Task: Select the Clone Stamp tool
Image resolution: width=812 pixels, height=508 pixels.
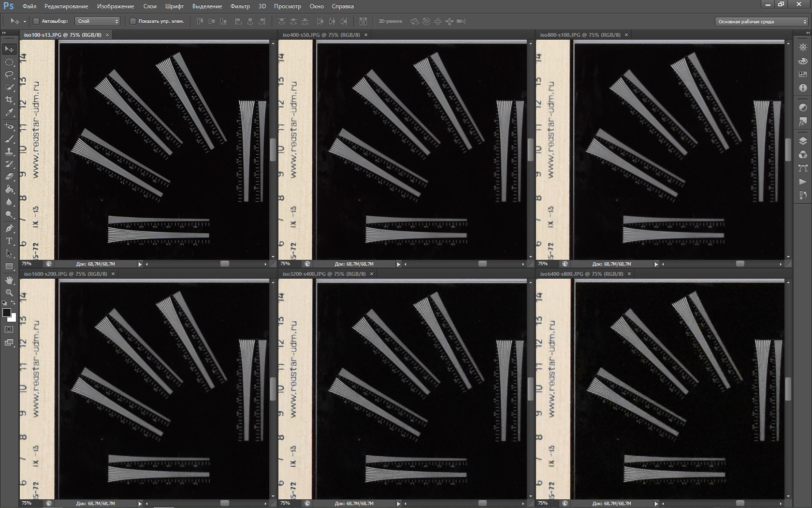Action: (9, 151)
